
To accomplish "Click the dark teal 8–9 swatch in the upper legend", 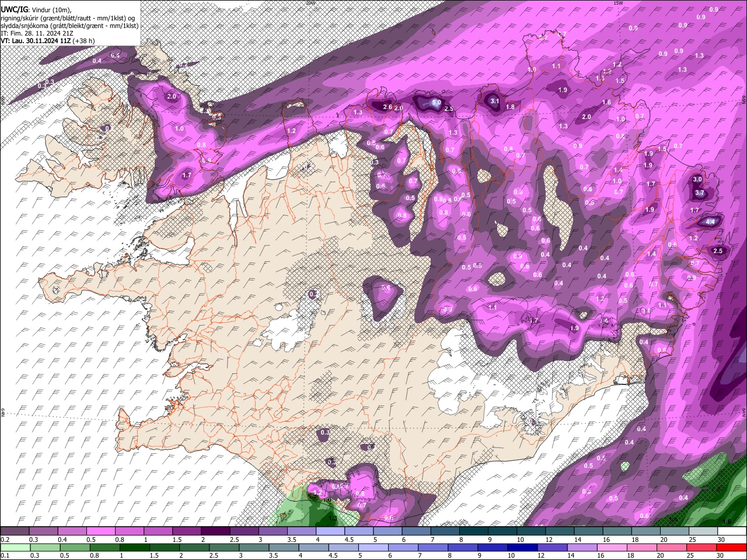I will coord(473,531).
